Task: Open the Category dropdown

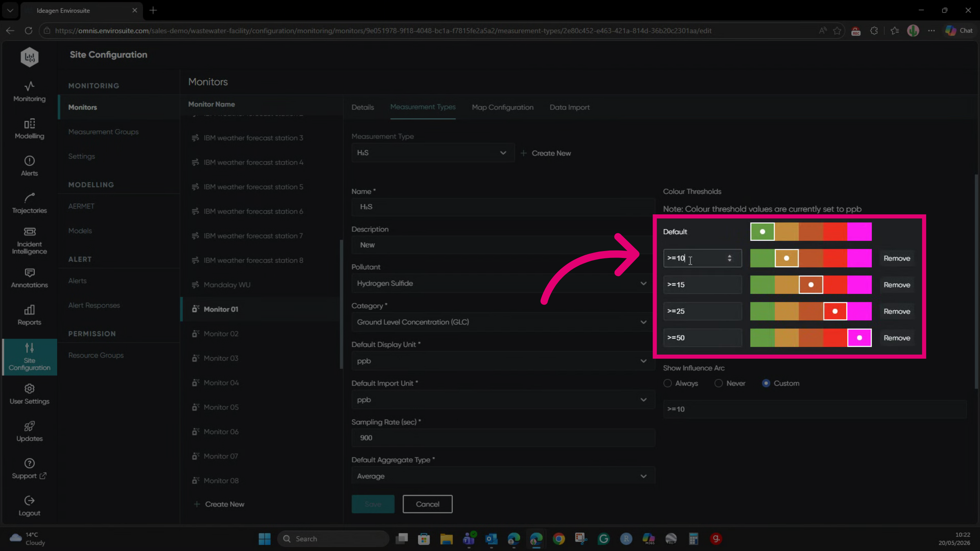Action: (503, 322)
